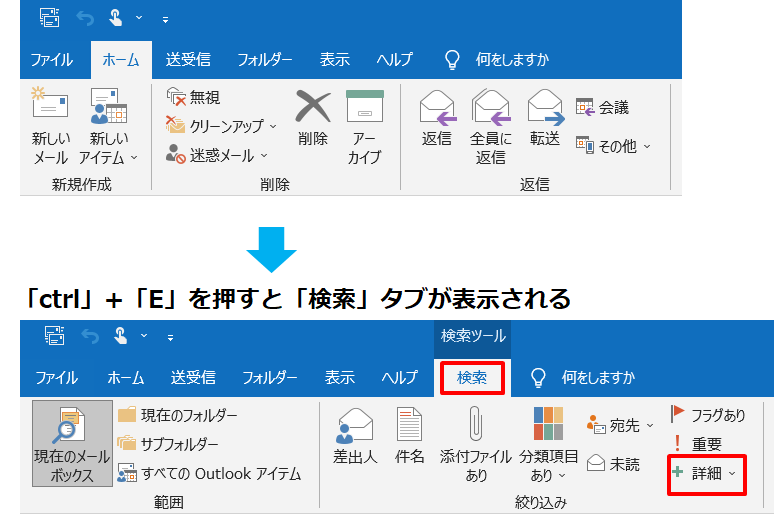Select the 検索 search tab

click(472, 378)
